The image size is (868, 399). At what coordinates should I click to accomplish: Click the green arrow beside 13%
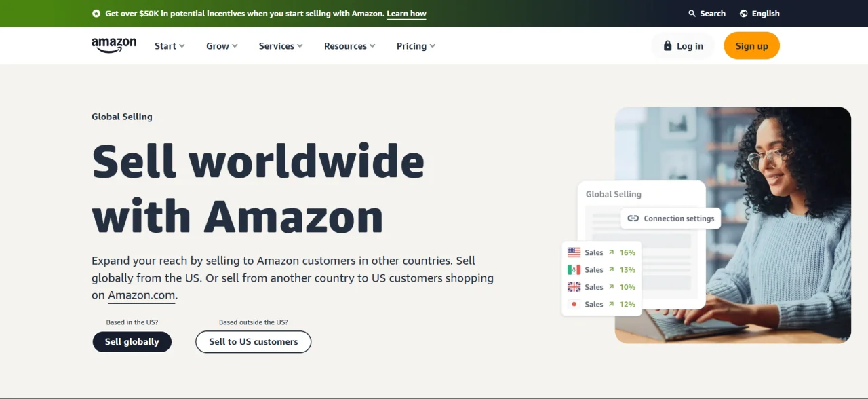(611, 269)
